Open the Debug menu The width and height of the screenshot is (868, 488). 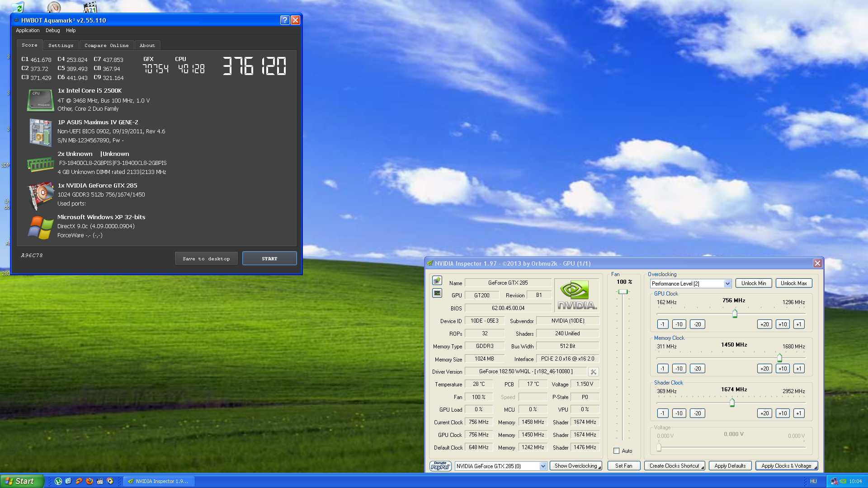click(x=52, y=30)
